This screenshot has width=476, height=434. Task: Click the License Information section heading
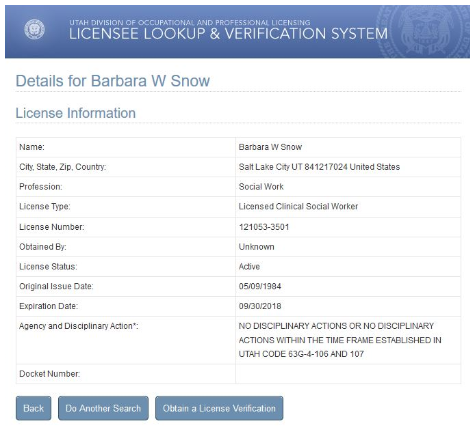coord(76,113)
